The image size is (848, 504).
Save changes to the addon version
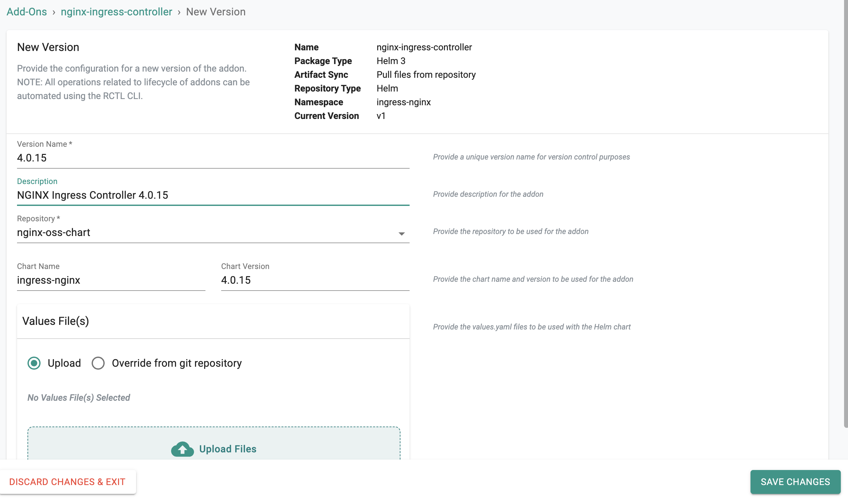(x=795, y=481)
